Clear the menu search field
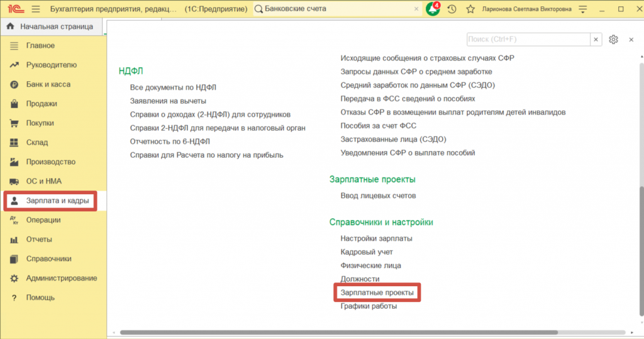Screen dimensions: 644x339 click(x=596, y=40)
